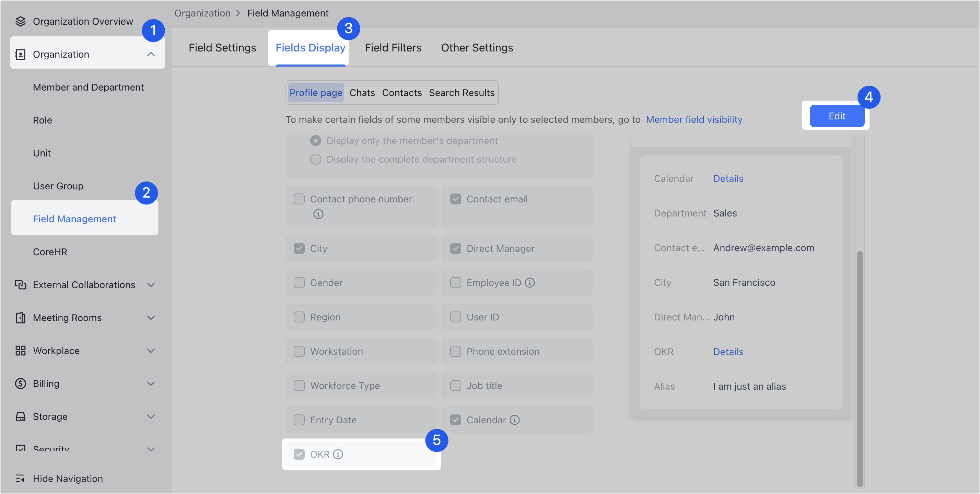This screenshot has width=980, height=494.
Task: Click the Organization Overview layers icon
Action: pos(21,21)
